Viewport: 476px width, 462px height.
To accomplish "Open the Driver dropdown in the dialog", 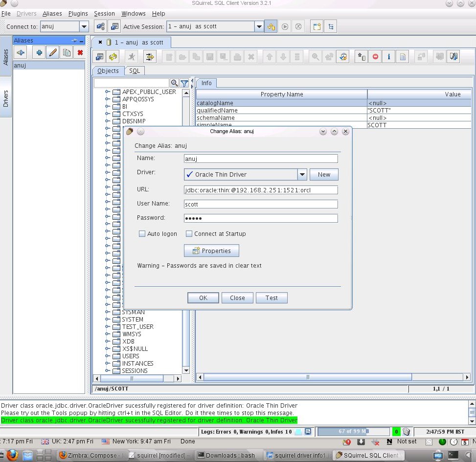I will [302, 174].
